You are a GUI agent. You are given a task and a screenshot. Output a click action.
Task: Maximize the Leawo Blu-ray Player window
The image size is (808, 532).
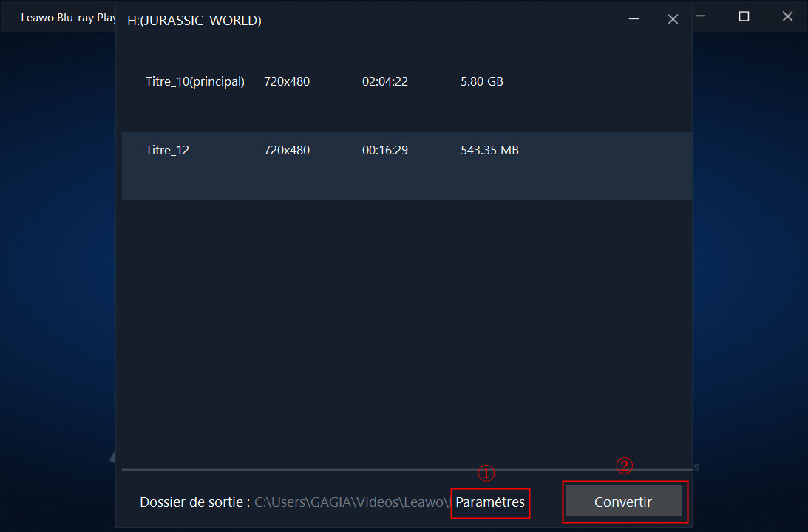tap(744, 16)
